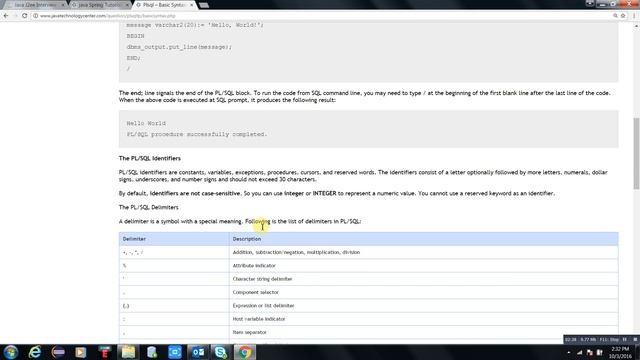The width and height of the screenshot is (640, 360).
Task: Click 'Hello World' output text
Action: tap(146, 123)
